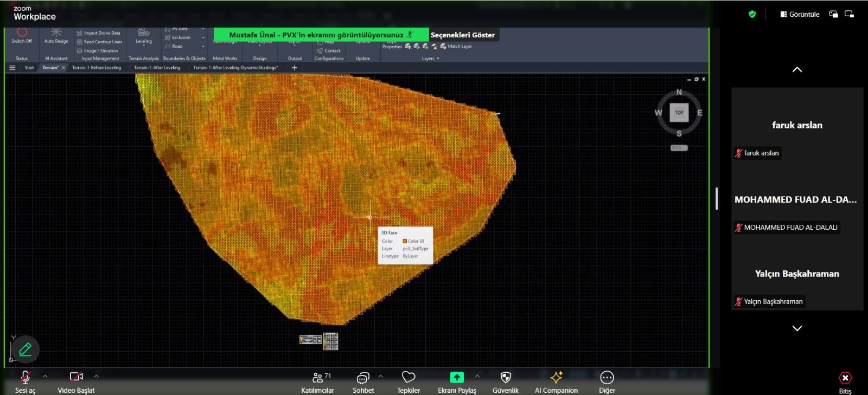868x395 pixels.
Task: Switch to Terrain-1-After Leveling tab
Action: (x=157, y=68)
